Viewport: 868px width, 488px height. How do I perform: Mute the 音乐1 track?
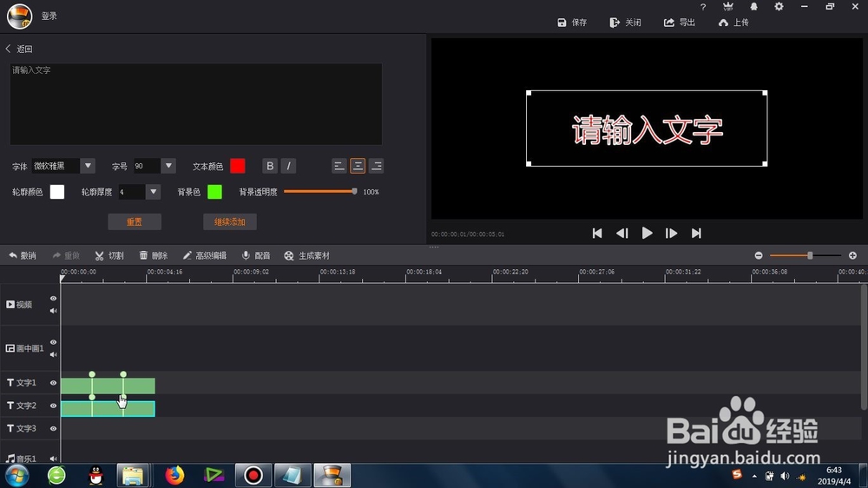coord(53,458)
